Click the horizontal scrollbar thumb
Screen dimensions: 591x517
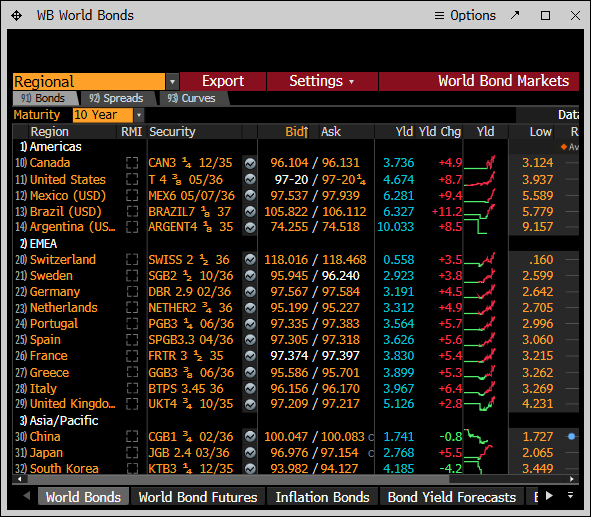click(238, 479)
